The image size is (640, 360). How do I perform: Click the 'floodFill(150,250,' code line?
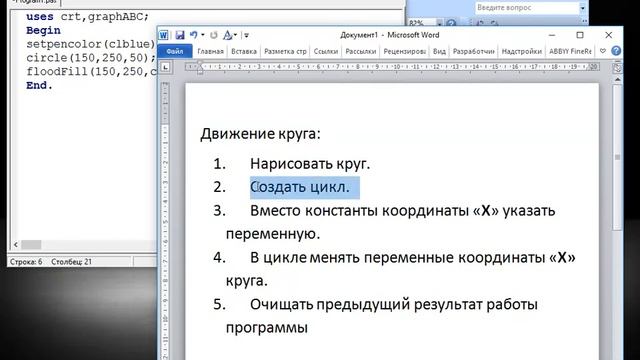tap(91, 72)
